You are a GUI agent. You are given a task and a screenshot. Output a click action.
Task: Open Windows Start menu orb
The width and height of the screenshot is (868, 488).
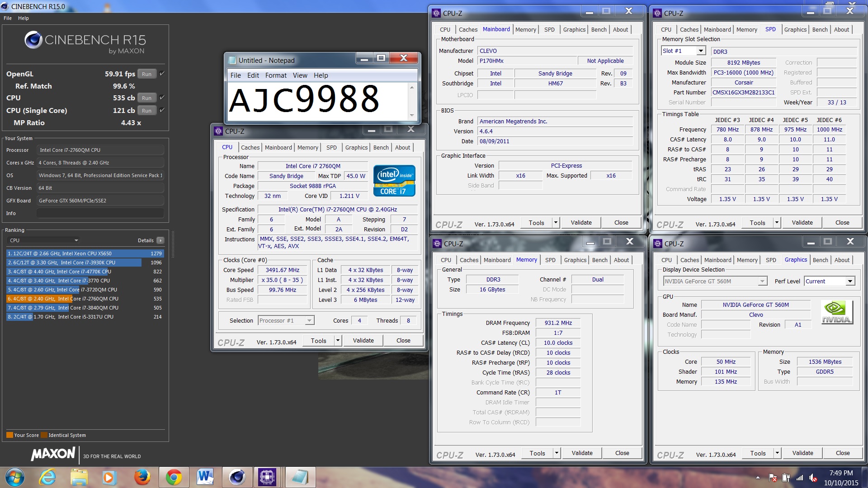14,477
